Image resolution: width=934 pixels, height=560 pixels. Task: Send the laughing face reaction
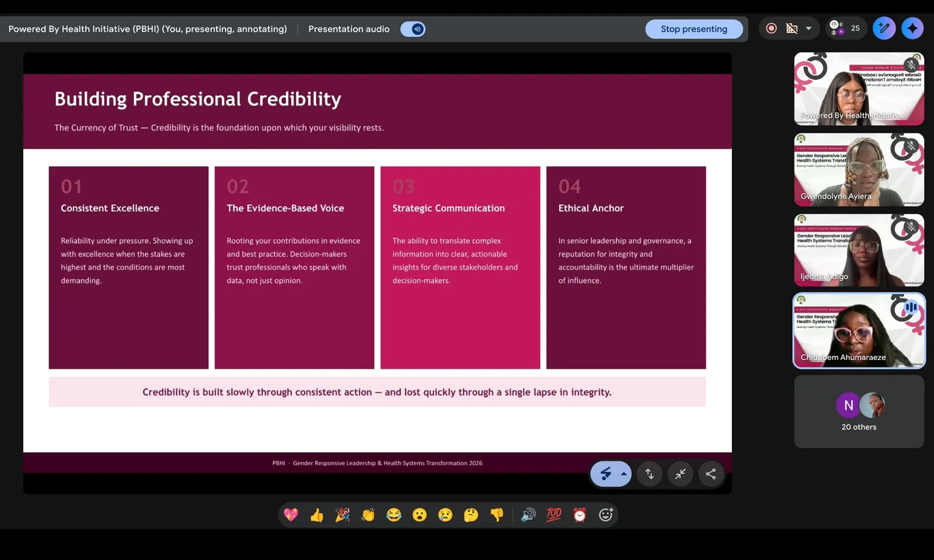tap(393, 514)
